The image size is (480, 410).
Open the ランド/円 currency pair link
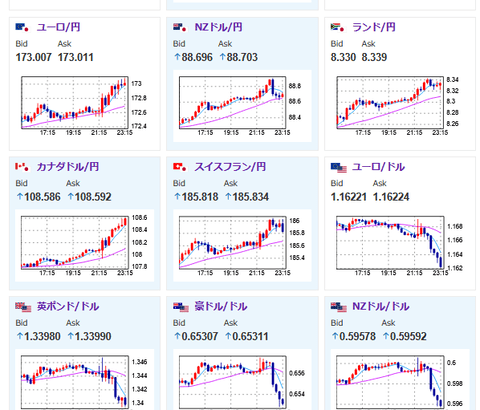(x=374, y=27)
